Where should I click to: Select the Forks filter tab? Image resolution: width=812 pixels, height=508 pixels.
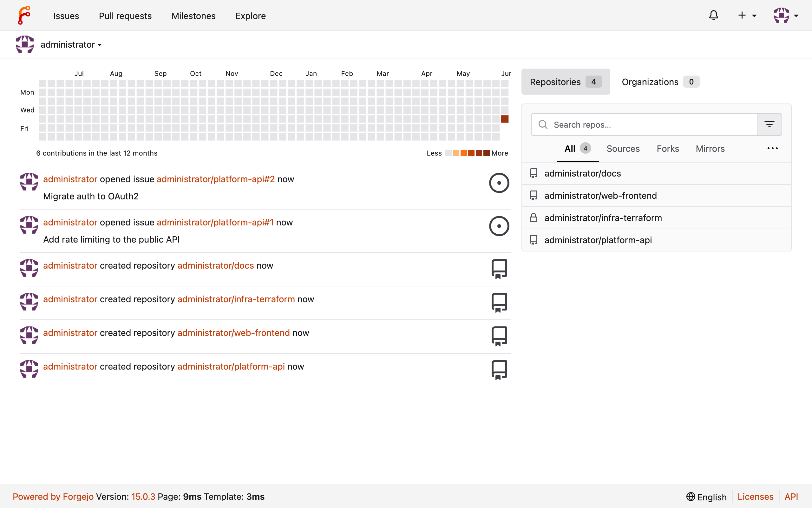[668, 149]
